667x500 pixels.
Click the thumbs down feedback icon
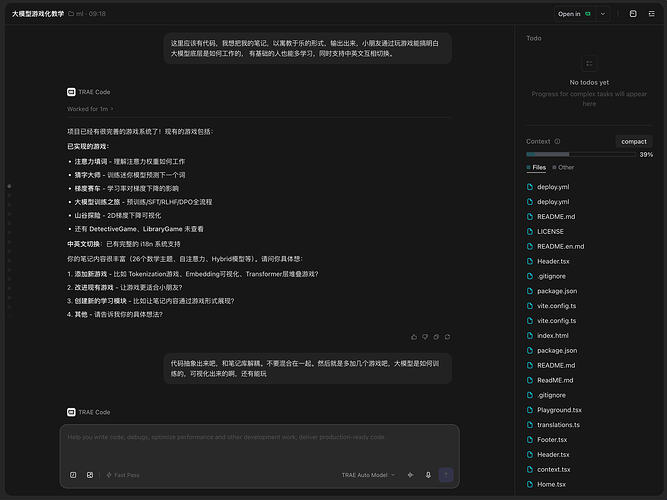click(425, 337)
